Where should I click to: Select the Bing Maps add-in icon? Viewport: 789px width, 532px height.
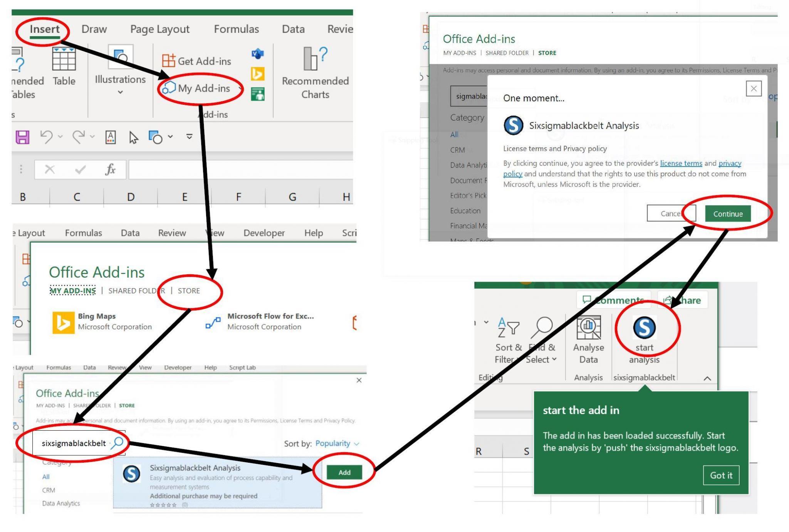tap(64, 322)
